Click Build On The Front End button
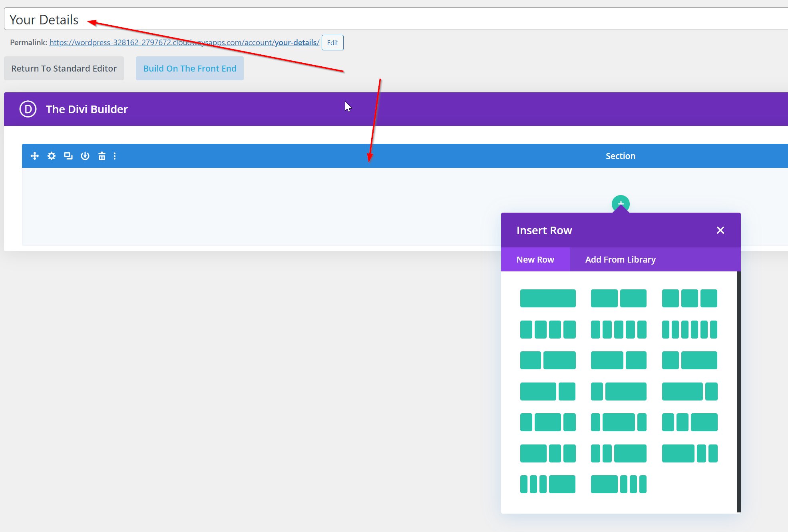Viewport: 788px width, 532px height. tap(190, 68)
